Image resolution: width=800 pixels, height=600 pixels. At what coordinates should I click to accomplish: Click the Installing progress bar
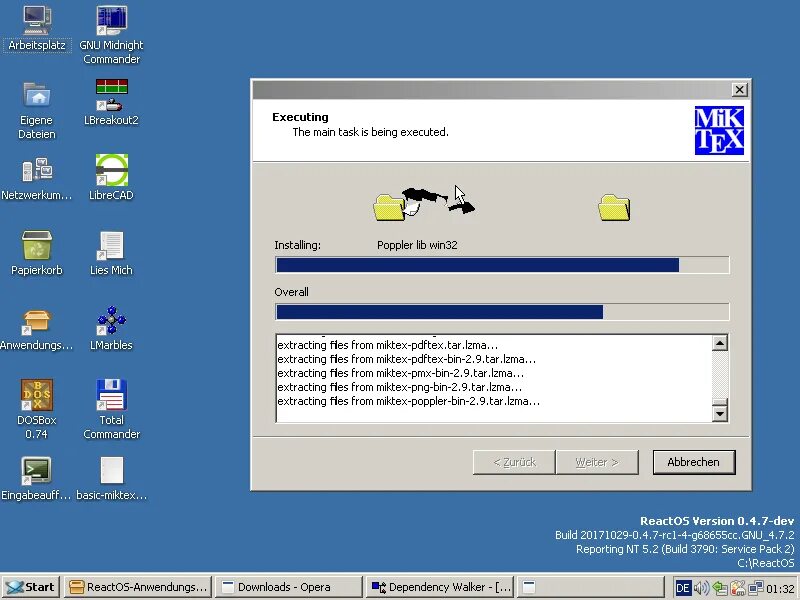(503, 265)
